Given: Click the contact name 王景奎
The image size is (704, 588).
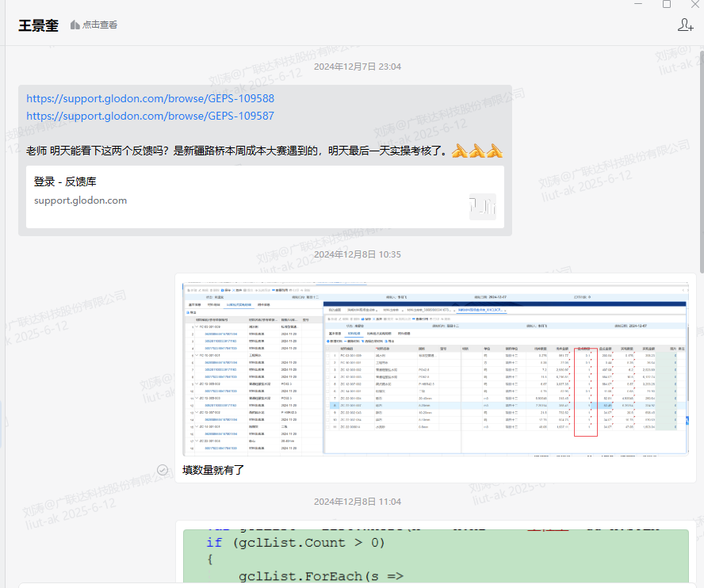Looking at the screenshot, I should click(40, 25).
